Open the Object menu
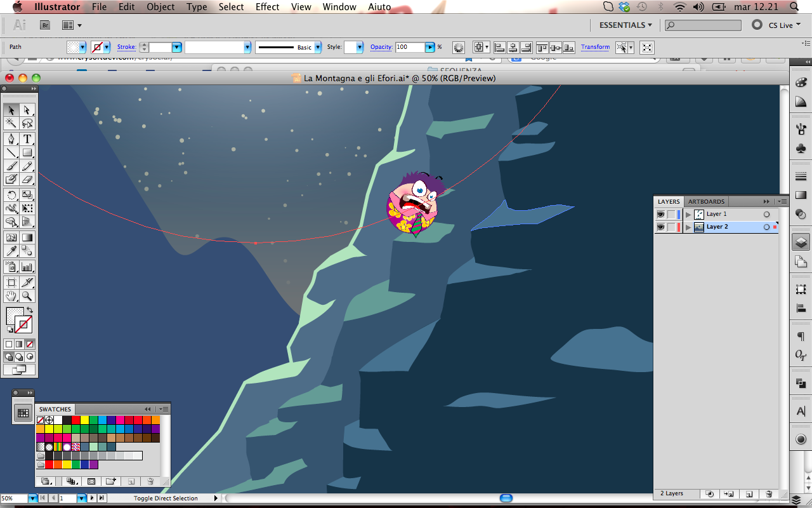Screen dimensions: 812x508 (160, 7)
